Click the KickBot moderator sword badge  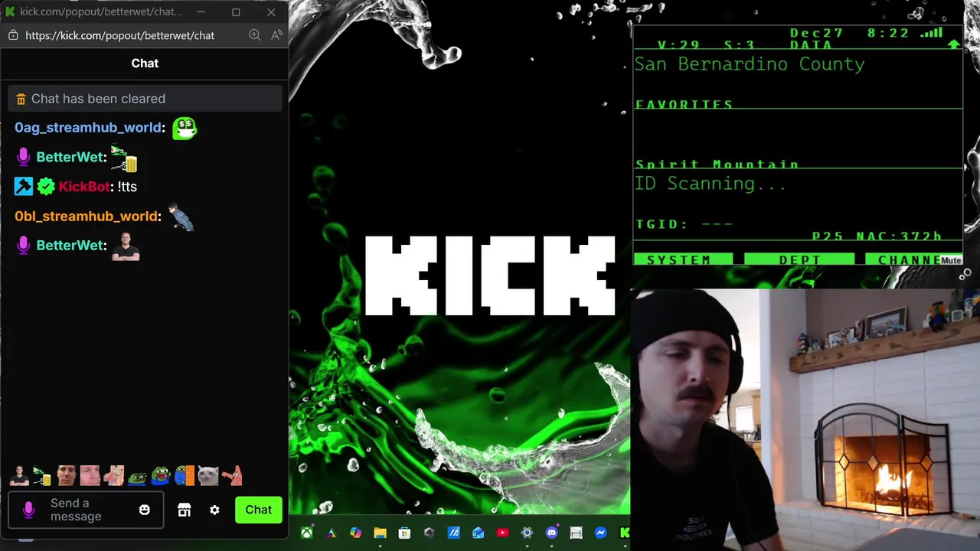[24, 186]
